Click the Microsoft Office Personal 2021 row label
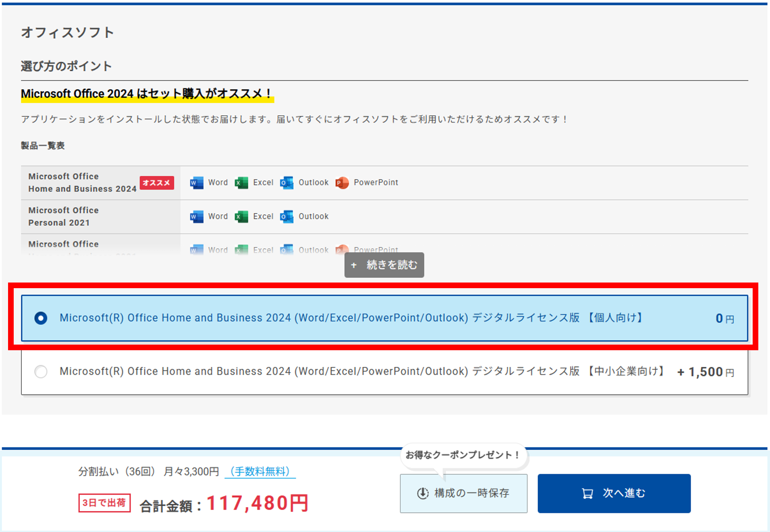Viewport: 770px width, 532px height. (x=63, y=216)
